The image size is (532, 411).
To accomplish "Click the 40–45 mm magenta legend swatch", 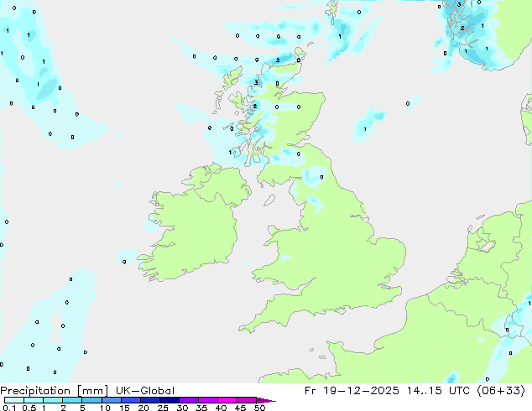I will coord(227,400).
